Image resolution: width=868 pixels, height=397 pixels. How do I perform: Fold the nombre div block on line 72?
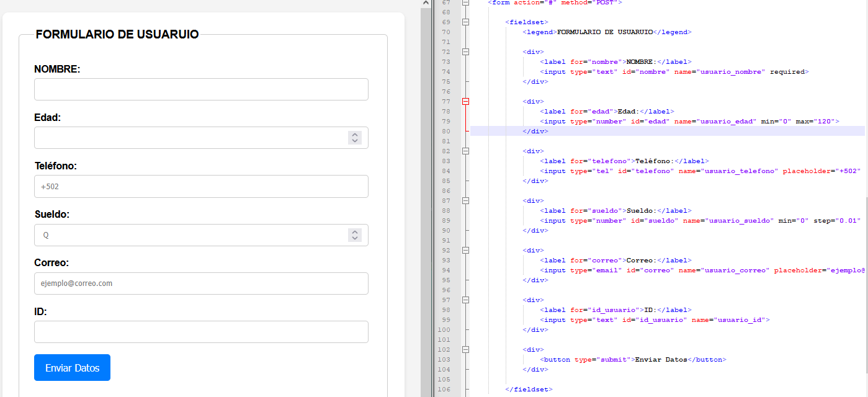point(465,52)
